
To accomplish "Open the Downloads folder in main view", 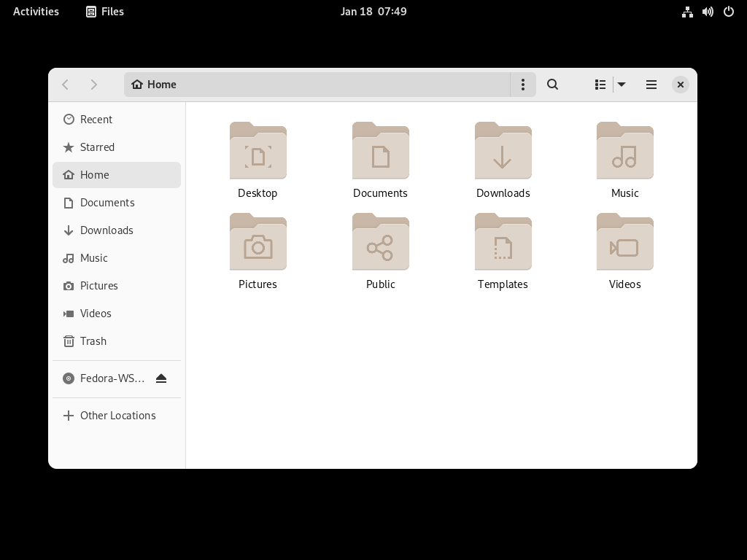I will tap(503, 151).
